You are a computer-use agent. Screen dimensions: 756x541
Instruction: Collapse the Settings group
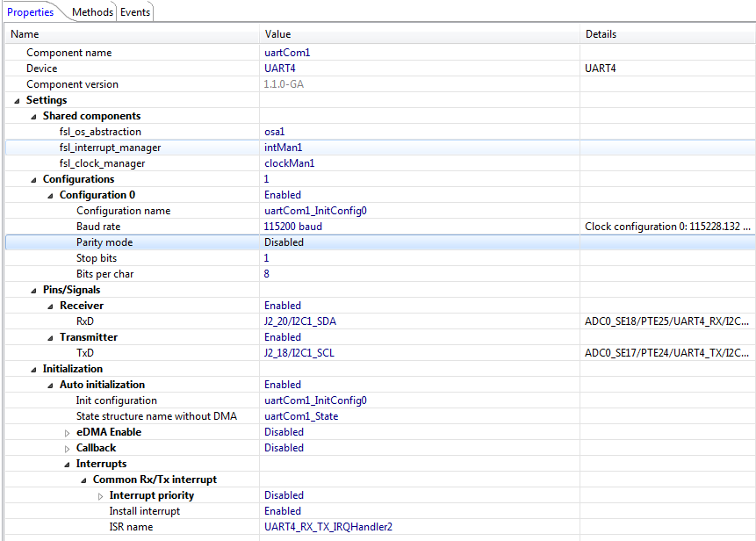click(17, 100)
